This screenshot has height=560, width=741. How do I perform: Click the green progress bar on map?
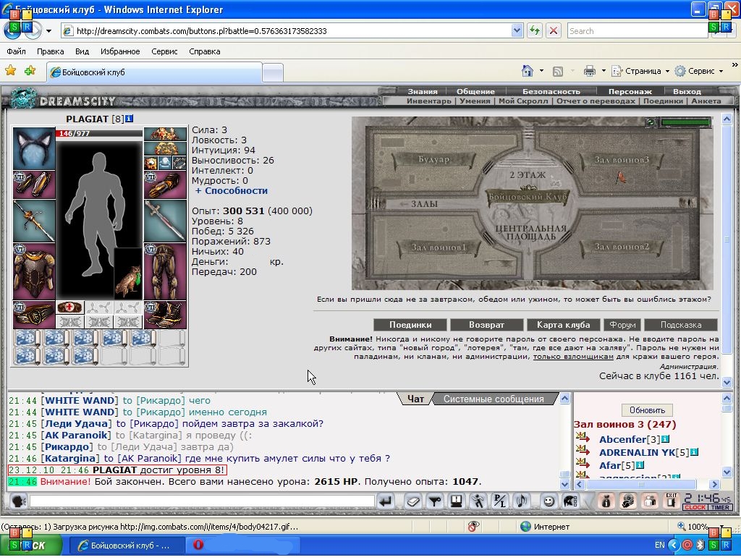(685, 122)
